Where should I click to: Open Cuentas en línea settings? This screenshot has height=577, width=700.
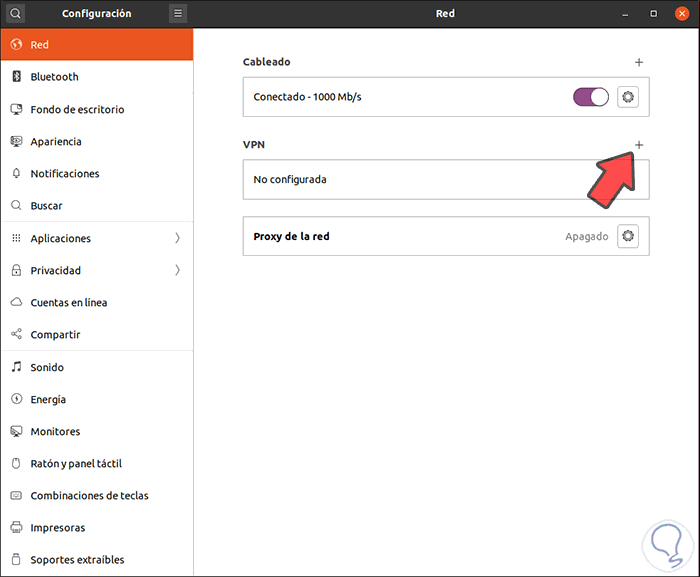(x=69, y=302)
